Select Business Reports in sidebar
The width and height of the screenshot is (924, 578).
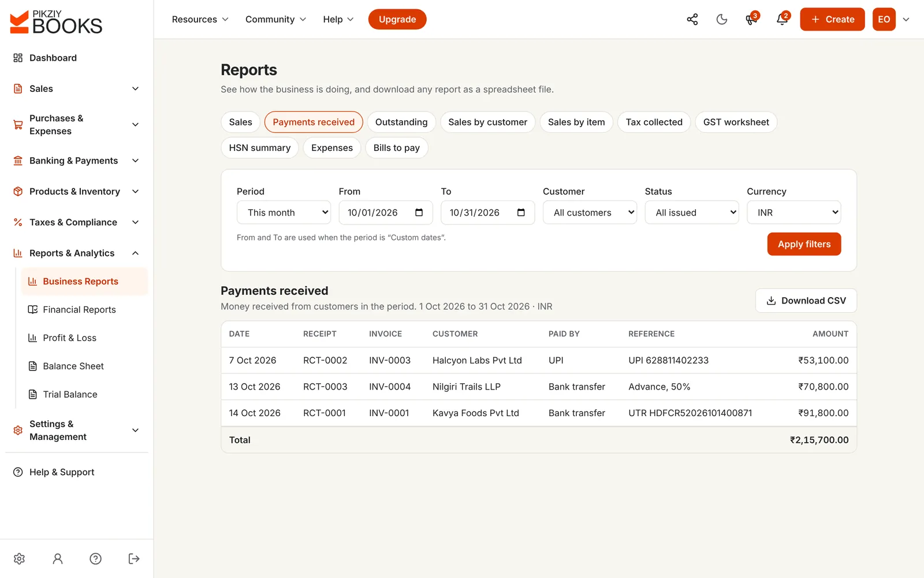(x=84, y=281)
